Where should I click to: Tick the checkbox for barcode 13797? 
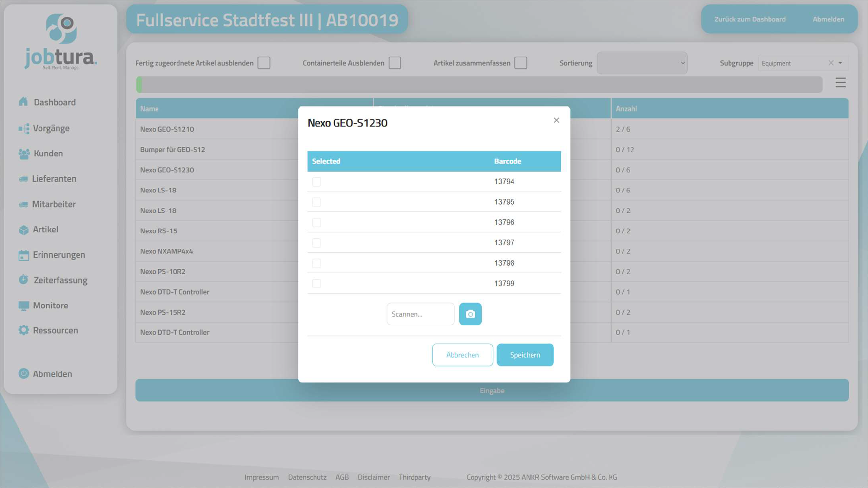[316, 243]
